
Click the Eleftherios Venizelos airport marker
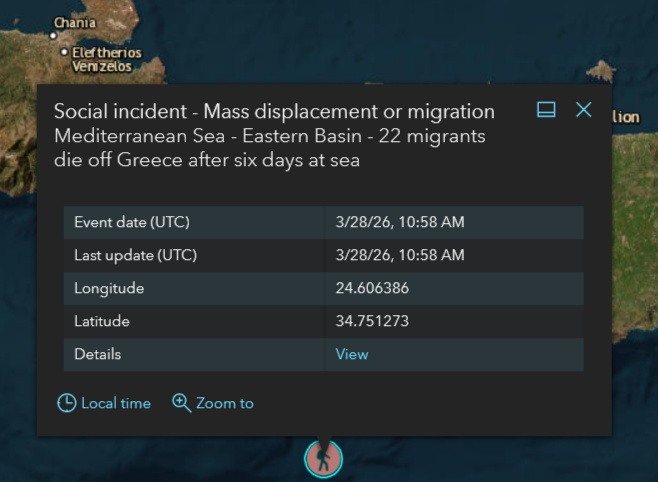pos(64,51)
